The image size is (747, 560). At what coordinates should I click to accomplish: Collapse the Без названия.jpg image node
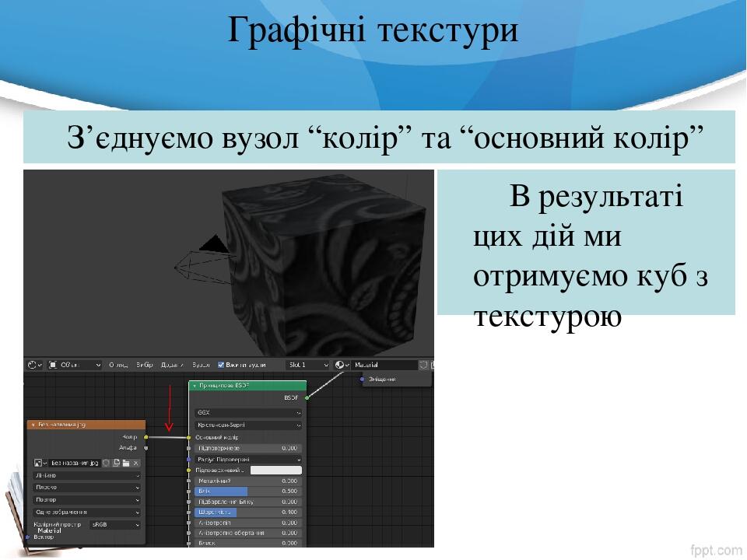[33, 425]
